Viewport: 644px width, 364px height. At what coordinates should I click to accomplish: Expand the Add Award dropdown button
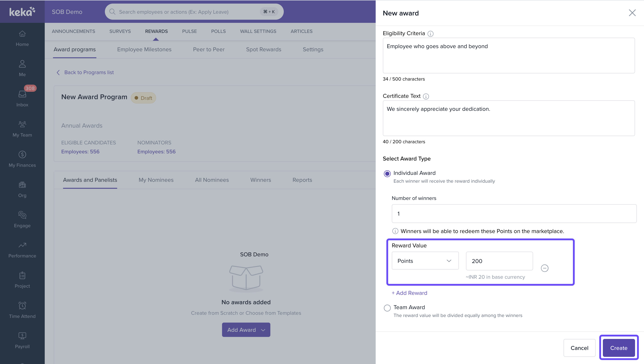tap(246, 330)
